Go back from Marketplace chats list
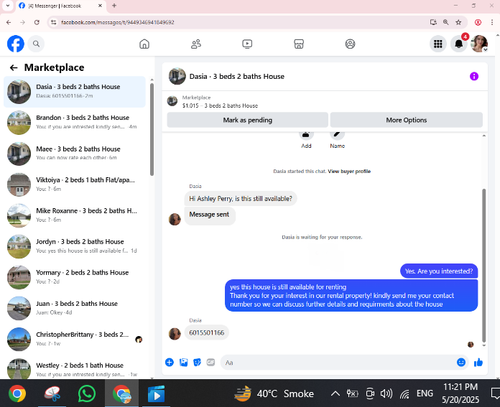The width and height of the screenshot is (500, 407). click(x=13, y=68)
